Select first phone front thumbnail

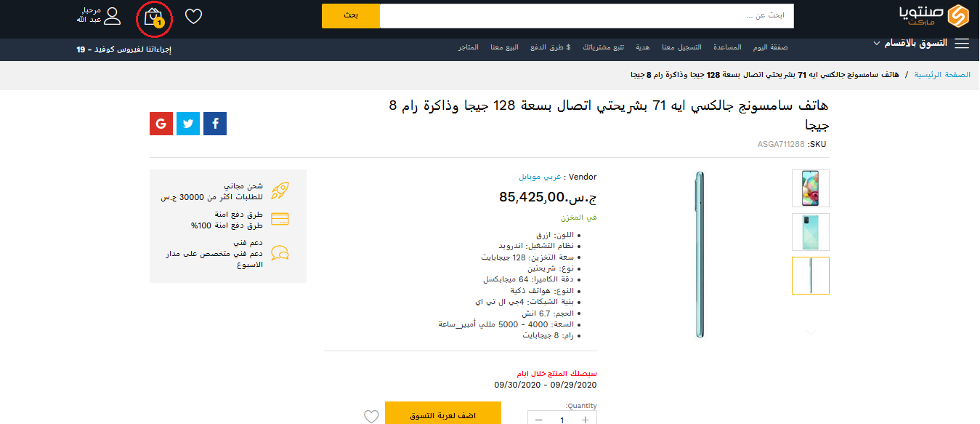(x=811, y=188)
